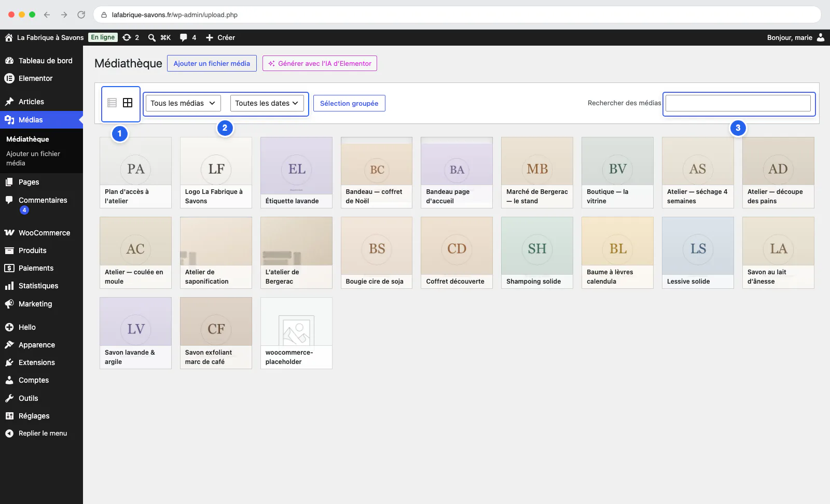Open user avatar icon next to Bonjour, marie
Viewport: 830px width, 504px height.
821,37
